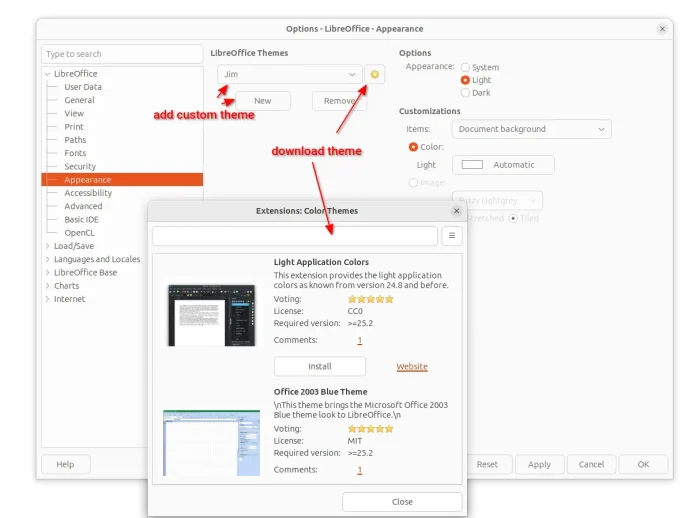Click the Reset button
700x518 pixels.
[487, 464]
